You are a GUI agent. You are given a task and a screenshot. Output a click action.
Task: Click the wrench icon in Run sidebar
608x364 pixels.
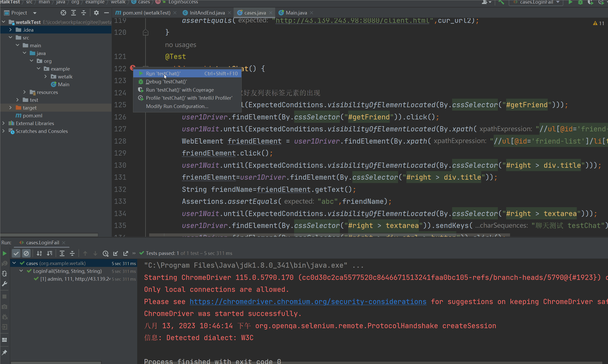4,284
